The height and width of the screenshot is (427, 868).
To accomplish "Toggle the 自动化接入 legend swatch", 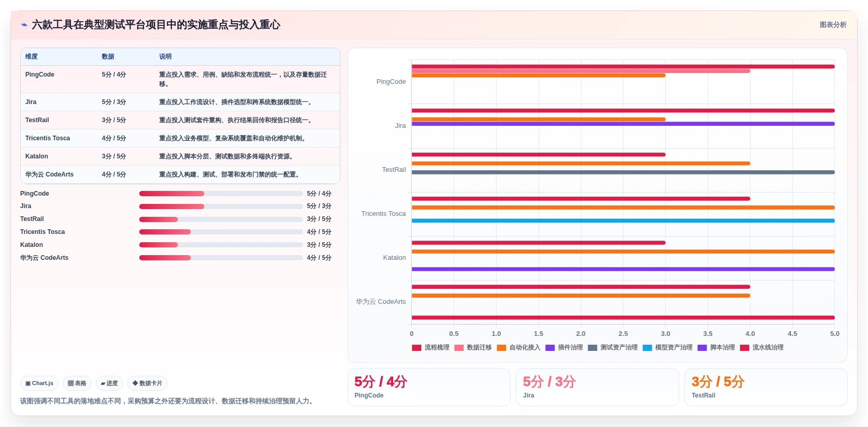I will tap(501, 348).
